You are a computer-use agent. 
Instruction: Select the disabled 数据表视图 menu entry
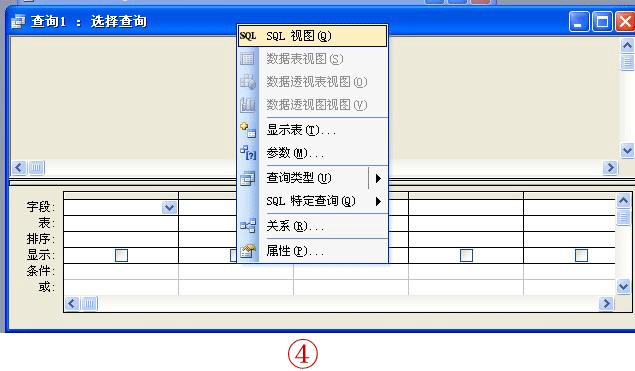tap(312, 59)
